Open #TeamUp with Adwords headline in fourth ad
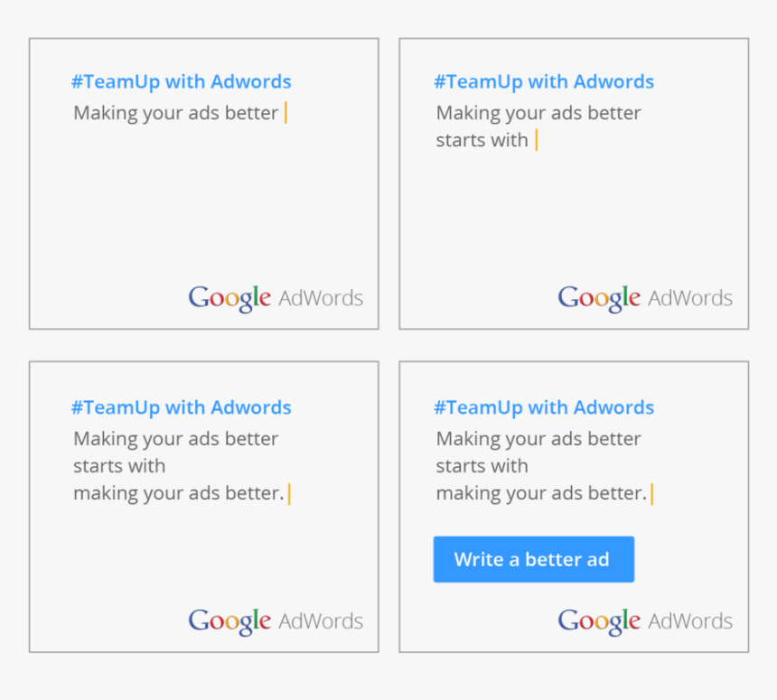This screenshot has height=700, width=777. click(544, 407)
